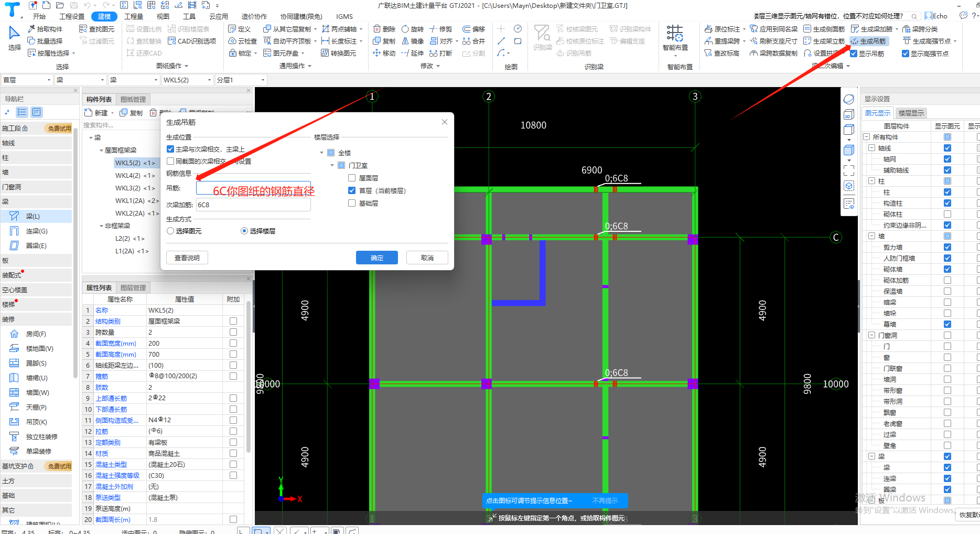Image resolution: width=980 pixels, height=534 pixels.
Task: Close the 生成吊筋 dialog
Action: coord(445,122)
